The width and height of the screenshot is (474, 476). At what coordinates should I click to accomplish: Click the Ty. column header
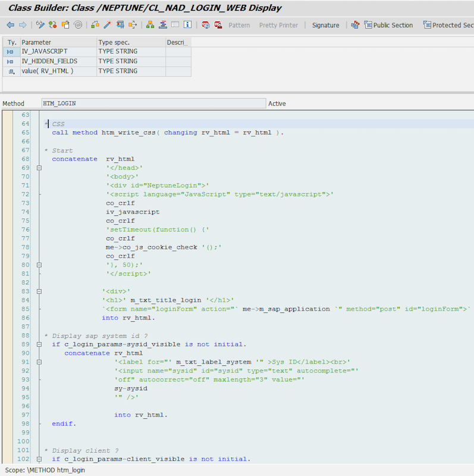[11, 42]
